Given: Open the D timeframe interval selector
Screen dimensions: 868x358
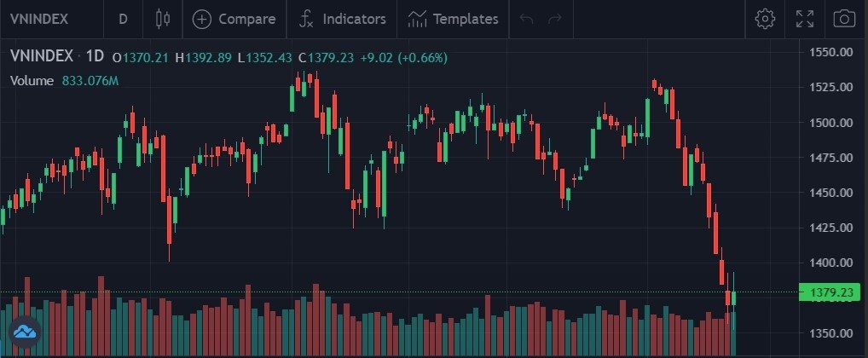Looking at the screenshot, I should click(x=124, y=19).
